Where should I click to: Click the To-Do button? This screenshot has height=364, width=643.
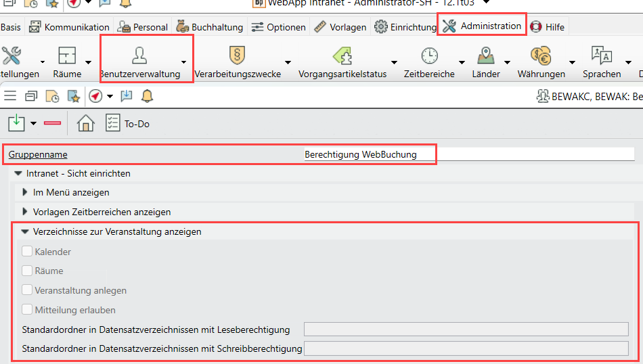tap(128, 124)
